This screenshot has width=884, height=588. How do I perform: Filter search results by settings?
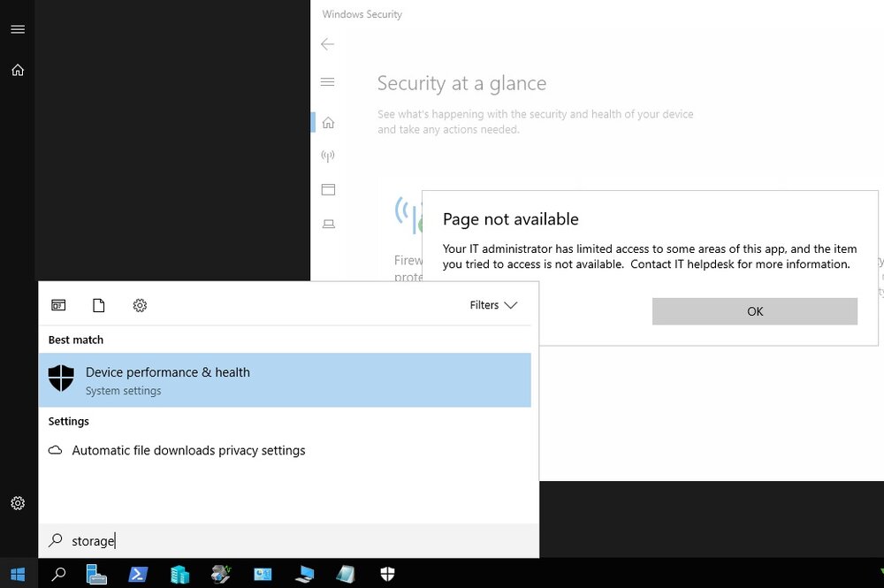tap(140, 305)
